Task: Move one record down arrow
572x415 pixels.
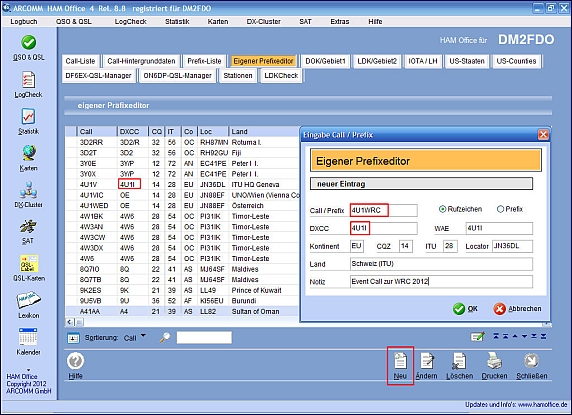Action: [524, 336]
